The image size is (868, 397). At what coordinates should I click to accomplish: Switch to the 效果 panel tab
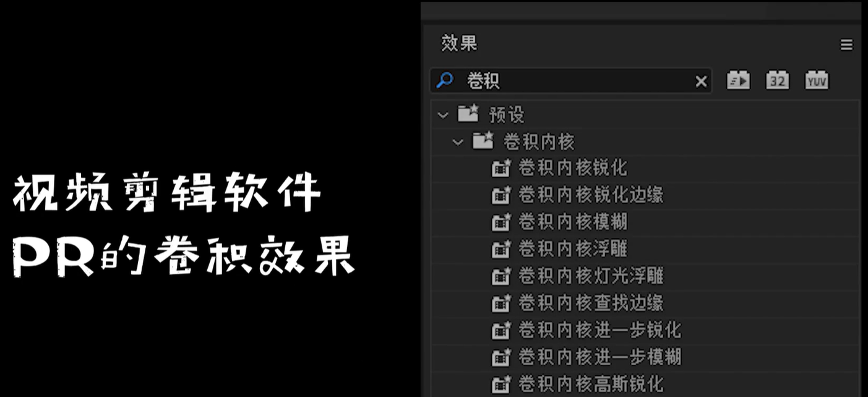459,43
